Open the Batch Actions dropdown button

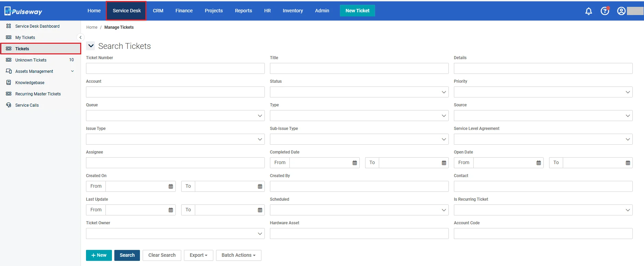tap(239, 255)
